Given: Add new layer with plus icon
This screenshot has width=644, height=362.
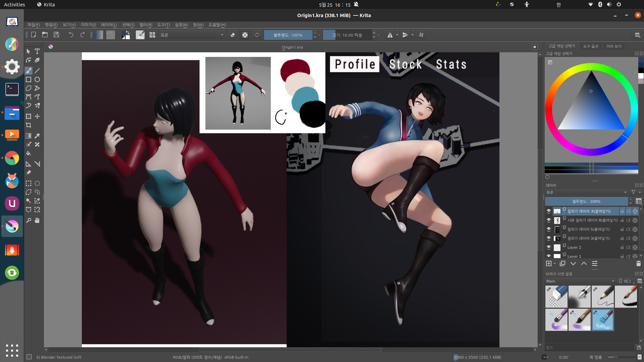Looking at the screenshot, I should coord(549,264).
